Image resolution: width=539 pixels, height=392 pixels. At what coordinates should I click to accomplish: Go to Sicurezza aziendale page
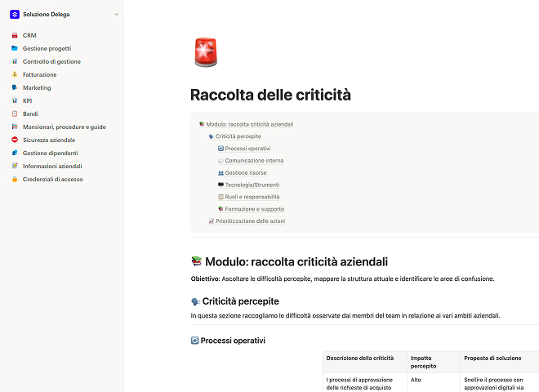pyautogui.click(x=49, y=140)
